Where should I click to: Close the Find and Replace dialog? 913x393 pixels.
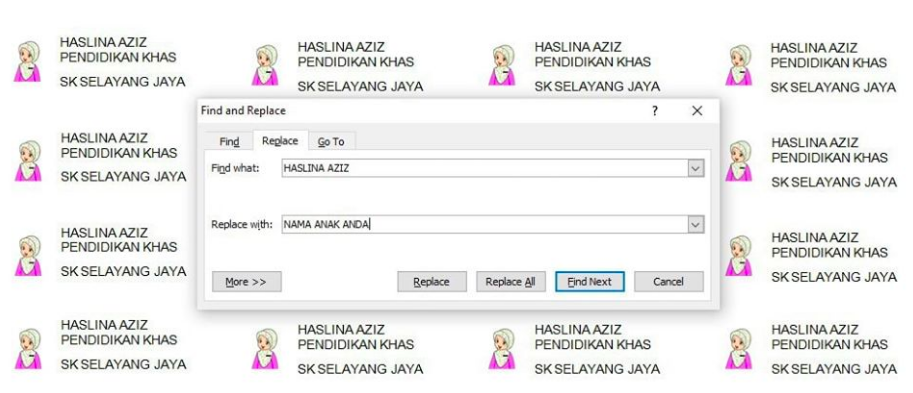pyautogui.click(x=697, y=111)
